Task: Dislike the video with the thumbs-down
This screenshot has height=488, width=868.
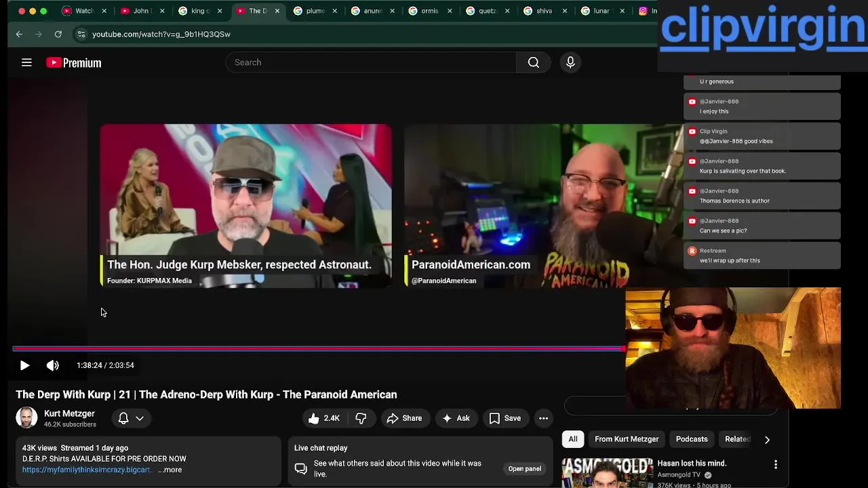Action: click(361, 418)
